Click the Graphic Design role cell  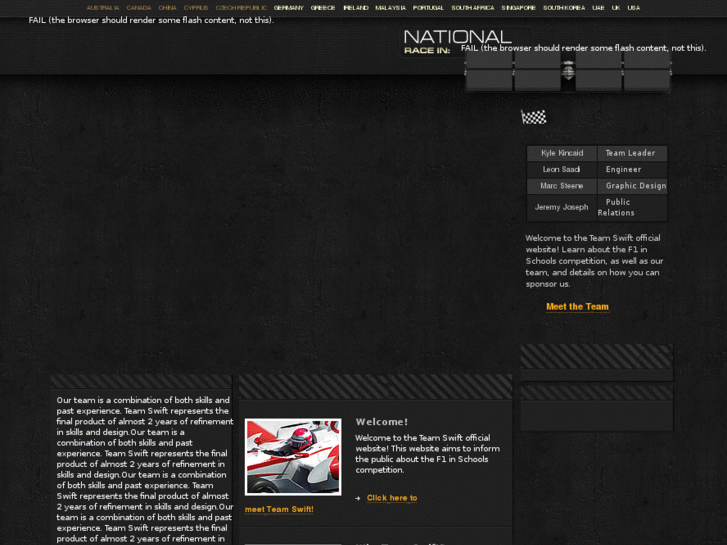coord(632,186)
